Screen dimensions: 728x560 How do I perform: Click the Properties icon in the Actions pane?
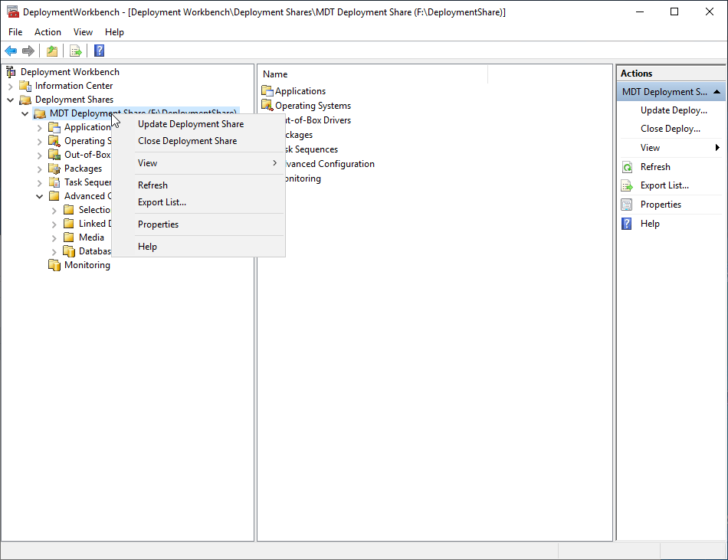click(627, 205)
